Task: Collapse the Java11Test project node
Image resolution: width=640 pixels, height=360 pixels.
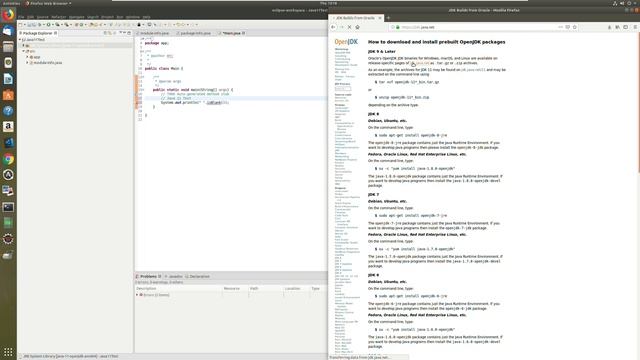Action: click(20, 40)
